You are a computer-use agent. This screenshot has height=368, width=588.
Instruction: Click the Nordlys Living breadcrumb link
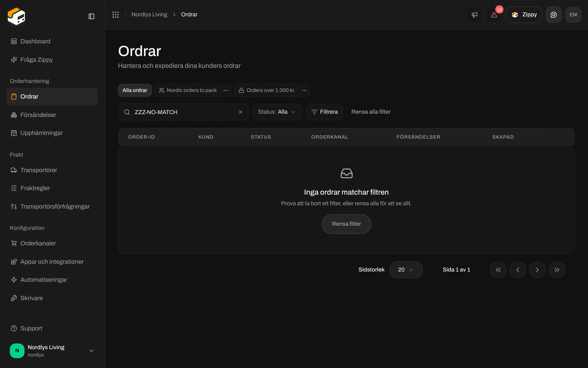[149, 15]
